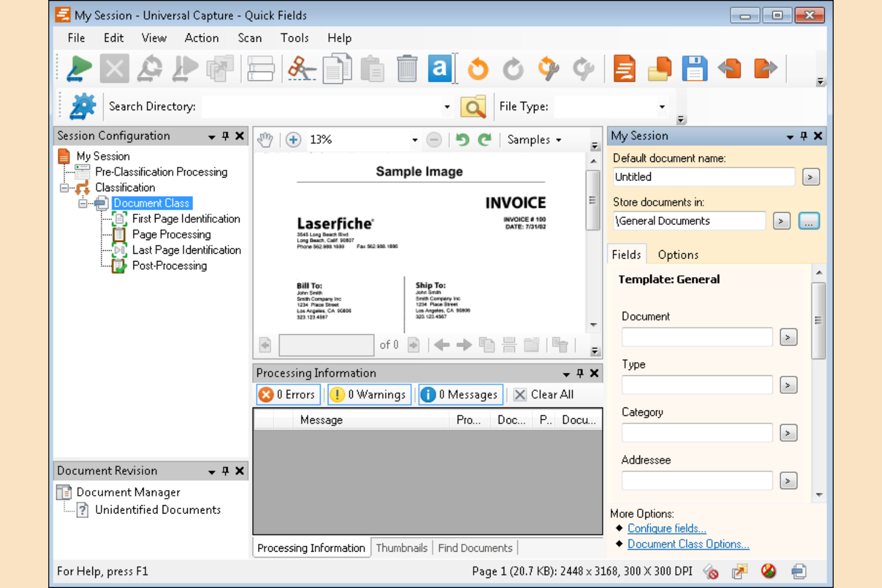
Task: Open the File Type dropdown
Action: tap(661, 107)
